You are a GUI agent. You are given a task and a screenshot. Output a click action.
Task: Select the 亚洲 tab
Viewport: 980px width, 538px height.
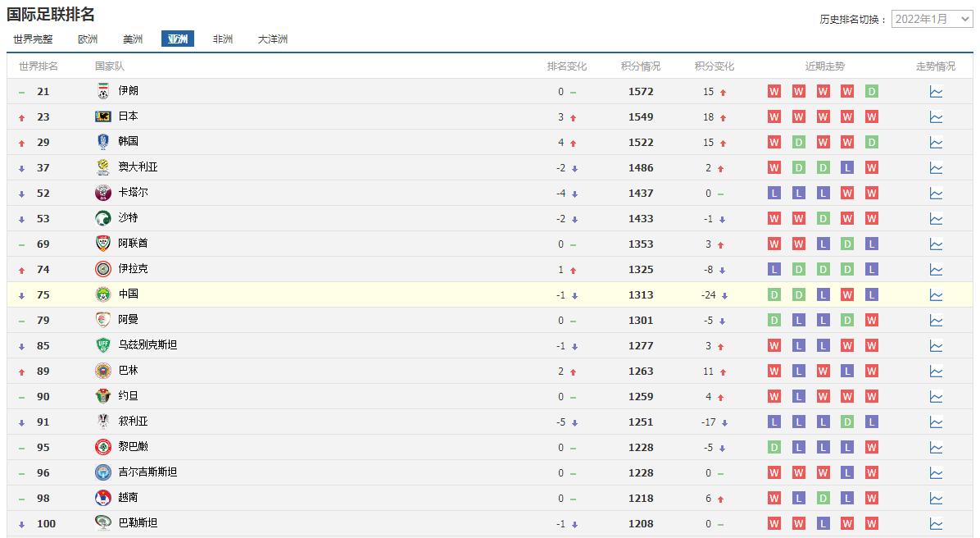pyautogui.click(x=178, y=39)
